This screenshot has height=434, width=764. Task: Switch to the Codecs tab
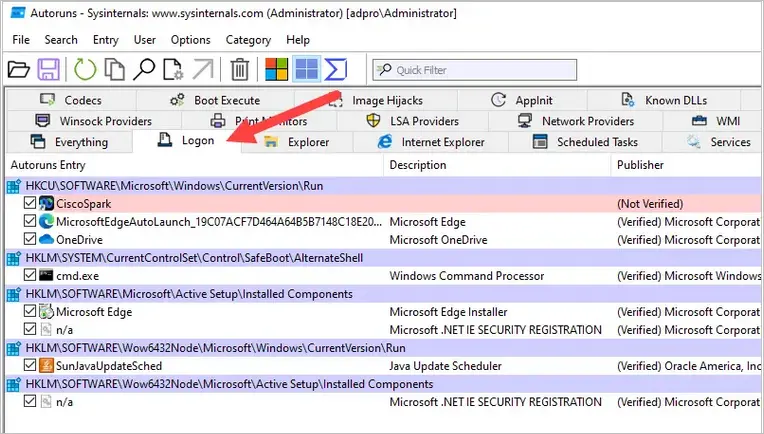pos(71,100)
